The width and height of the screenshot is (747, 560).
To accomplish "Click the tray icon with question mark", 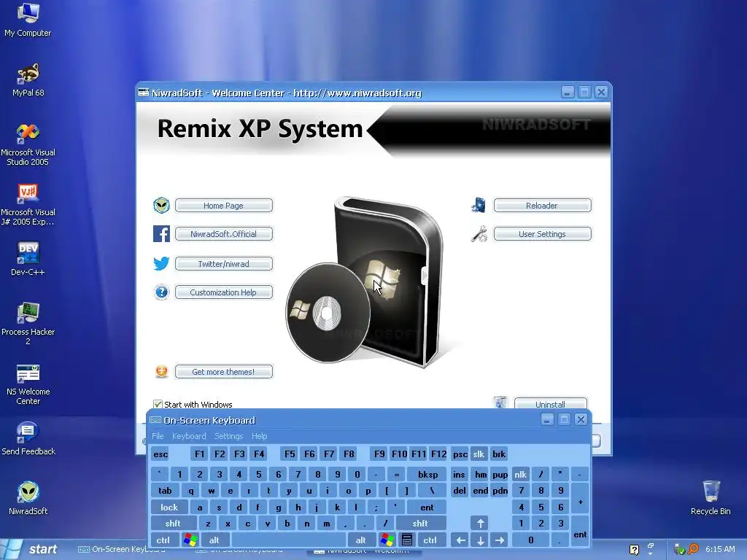I will pyautogui.click(x=634, y=550).
